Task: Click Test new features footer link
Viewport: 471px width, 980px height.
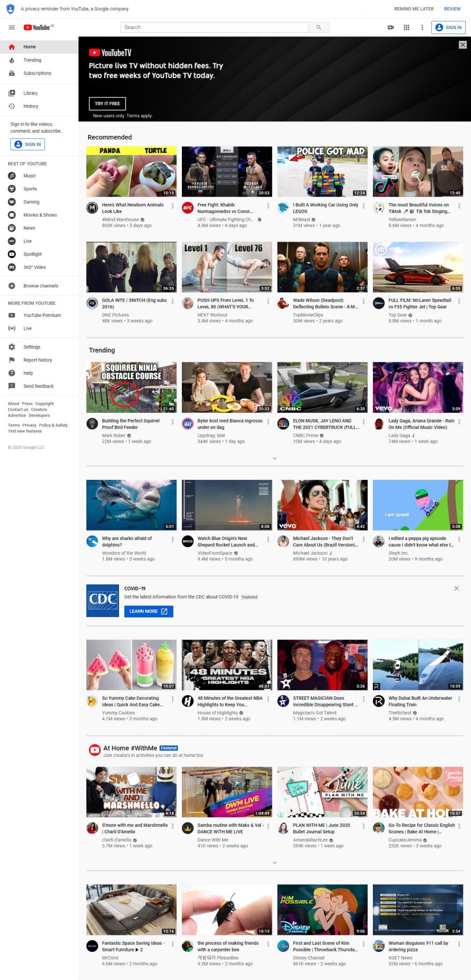Action: pyautogui.click(x=25, y=431)
